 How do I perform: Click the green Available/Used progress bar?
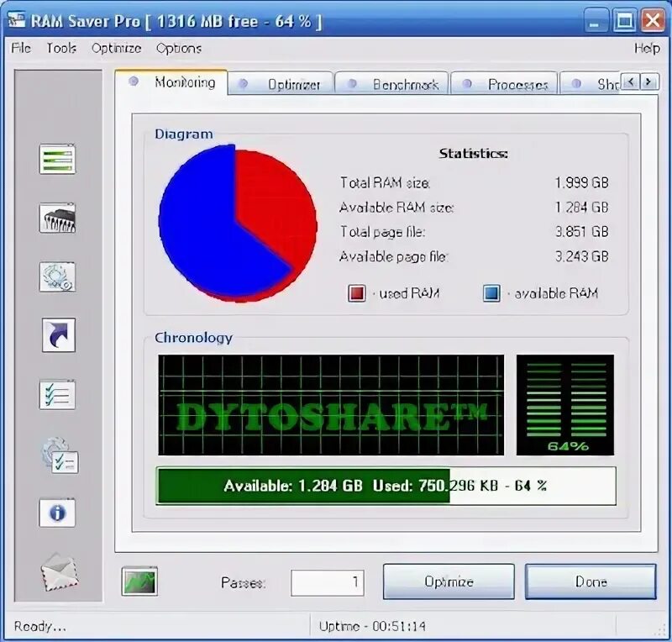coord(386,486)
